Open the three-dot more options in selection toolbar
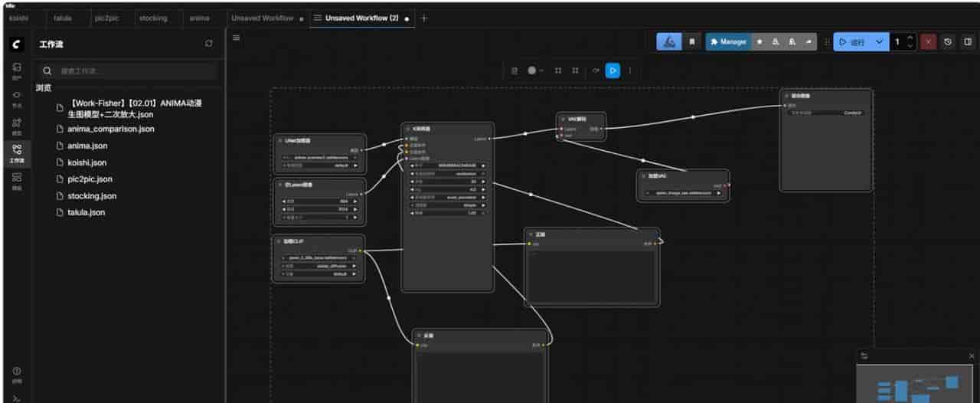This screenshot has height=403, width=980. click(x=630, y=70)
